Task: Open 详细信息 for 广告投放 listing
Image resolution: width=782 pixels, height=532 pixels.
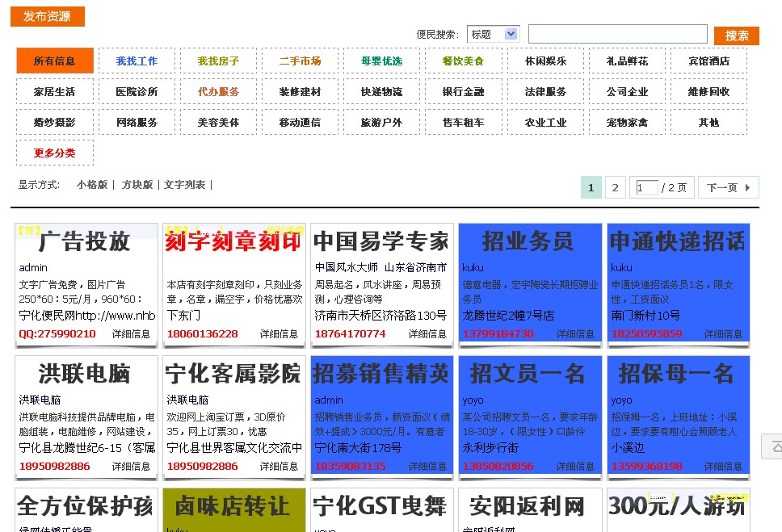Action: click(x=131, y=333)
